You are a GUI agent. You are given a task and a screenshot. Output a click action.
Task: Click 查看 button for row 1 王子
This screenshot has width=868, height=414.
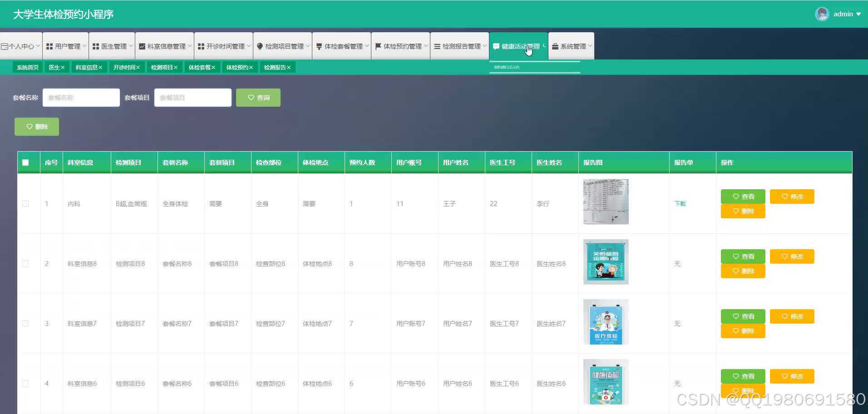tap(743, 197)
